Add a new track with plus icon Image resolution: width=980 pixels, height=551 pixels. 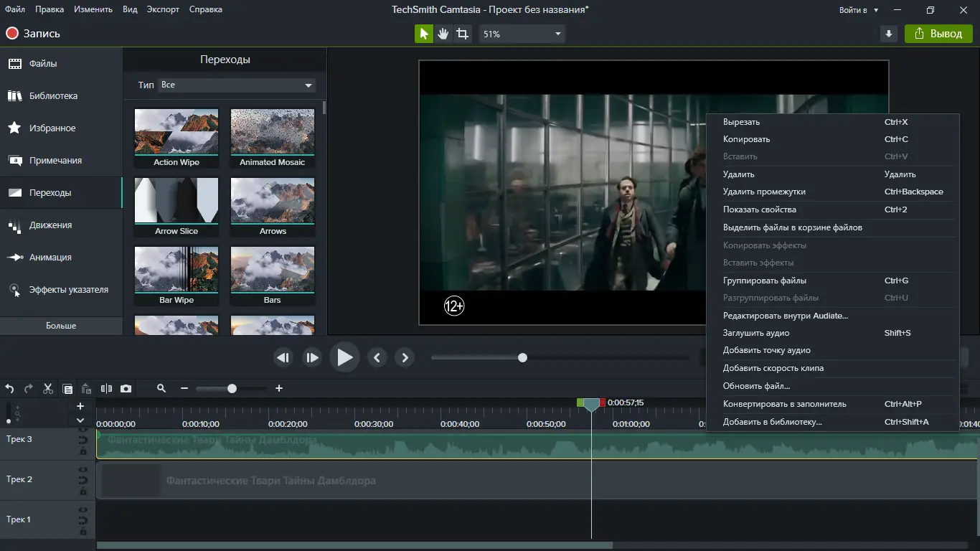(80, 406)
